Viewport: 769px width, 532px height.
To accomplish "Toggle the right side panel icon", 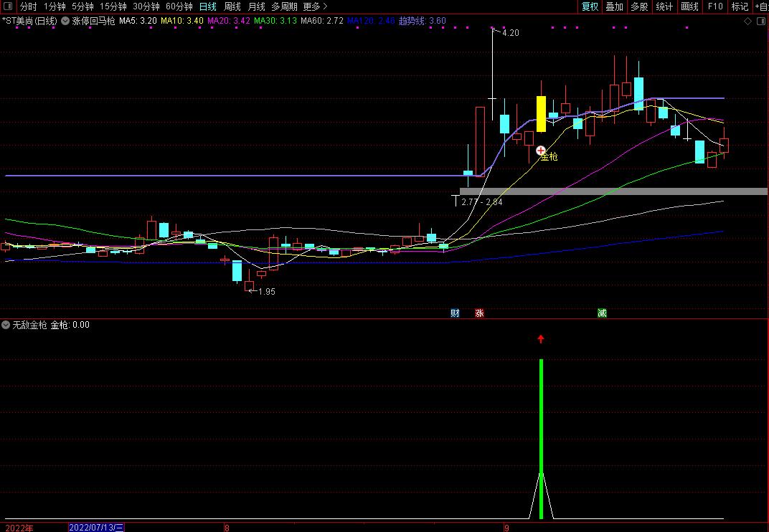I will pos(761,21).
